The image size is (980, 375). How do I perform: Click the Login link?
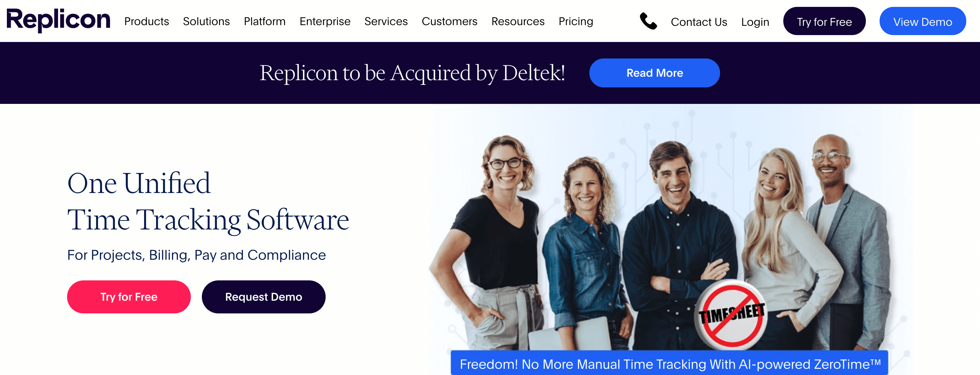point(755,22)
